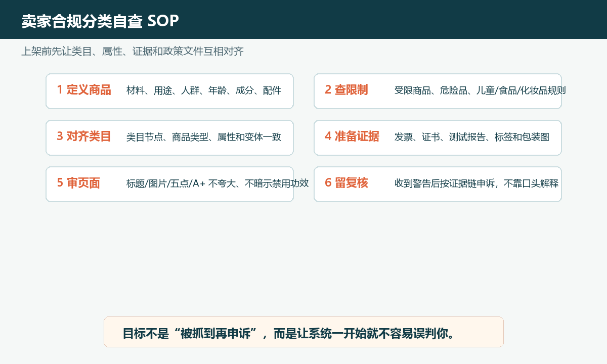Click the text starting with 发票、证书、测试报告
Image resolution: width=607 pixels, height=364 pixels.
tap(472, 137)
